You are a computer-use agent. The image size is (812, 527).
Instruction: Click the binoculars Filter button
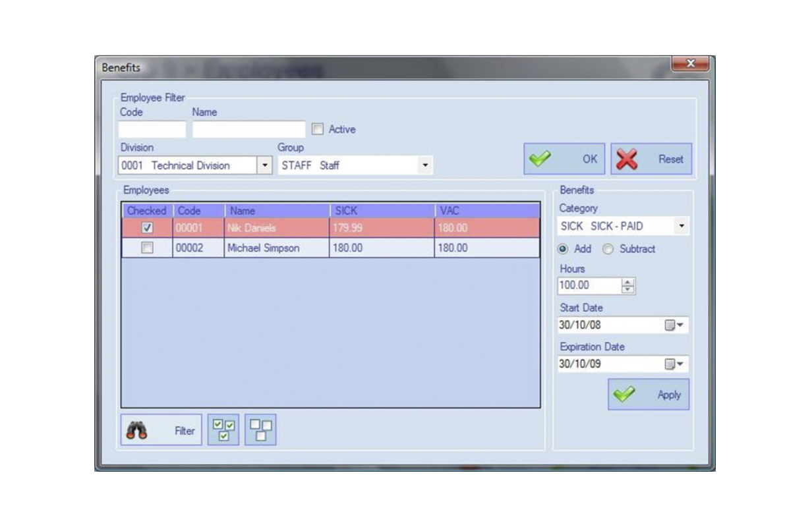[x=161, y=430]
